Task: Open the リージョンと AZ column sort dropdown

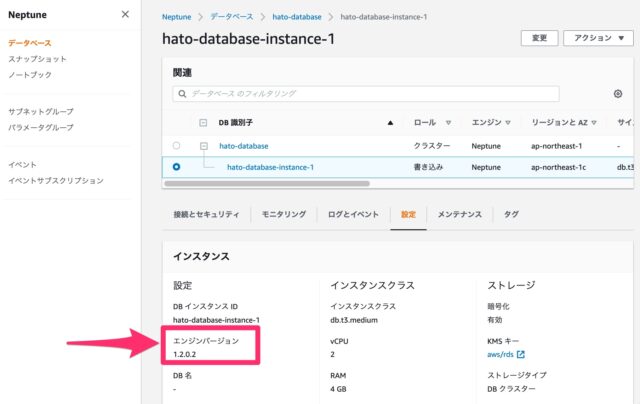Action: point(594,122)
